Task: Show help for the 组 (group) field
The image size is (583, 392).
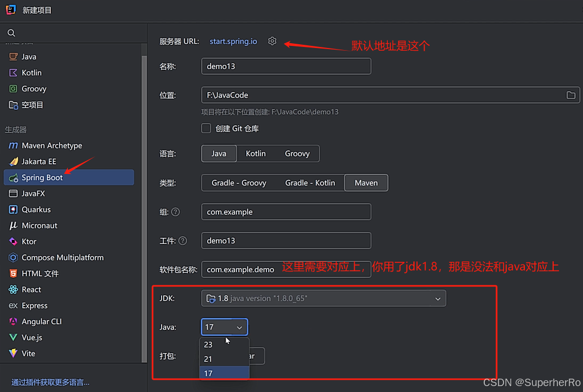Action: point(175,212)
